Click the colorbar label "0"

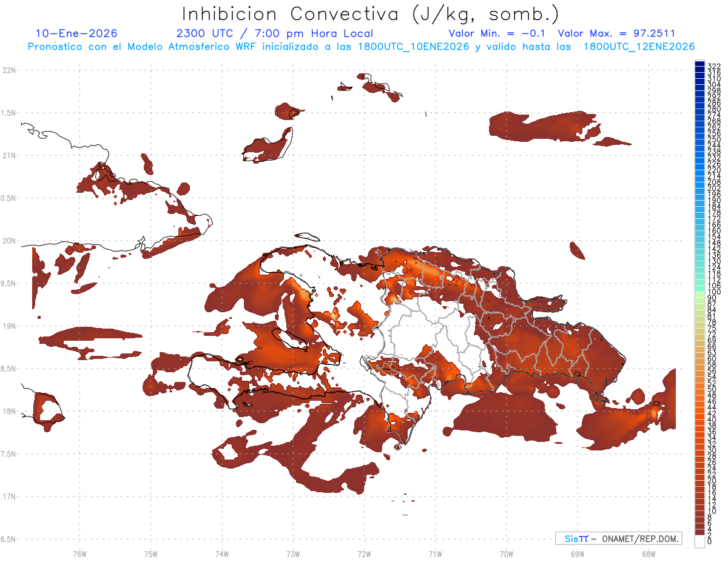pyautogui.click(x=709, y=541)
